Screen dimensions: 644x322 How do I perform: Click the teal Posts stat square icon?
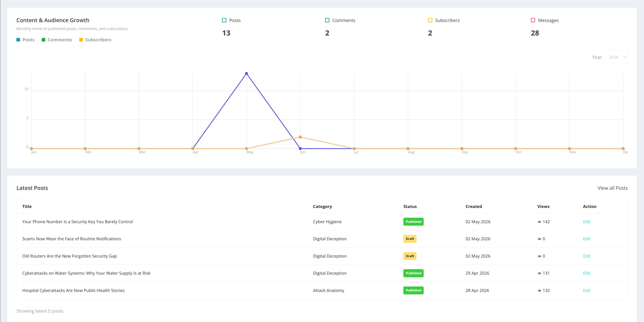224,20
